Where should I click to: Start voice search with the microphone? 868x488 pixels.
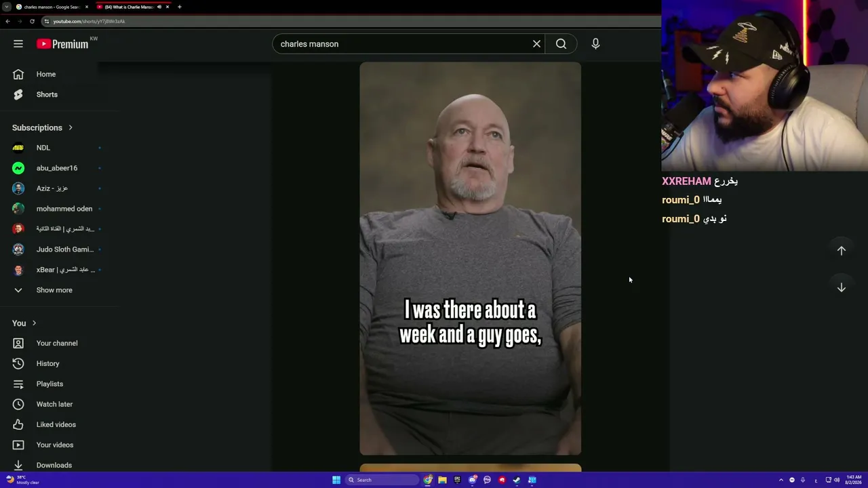(595, 44)
